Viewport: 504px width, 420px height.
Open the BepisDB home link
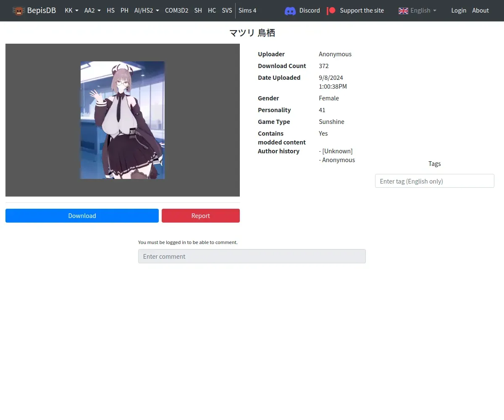34,10
